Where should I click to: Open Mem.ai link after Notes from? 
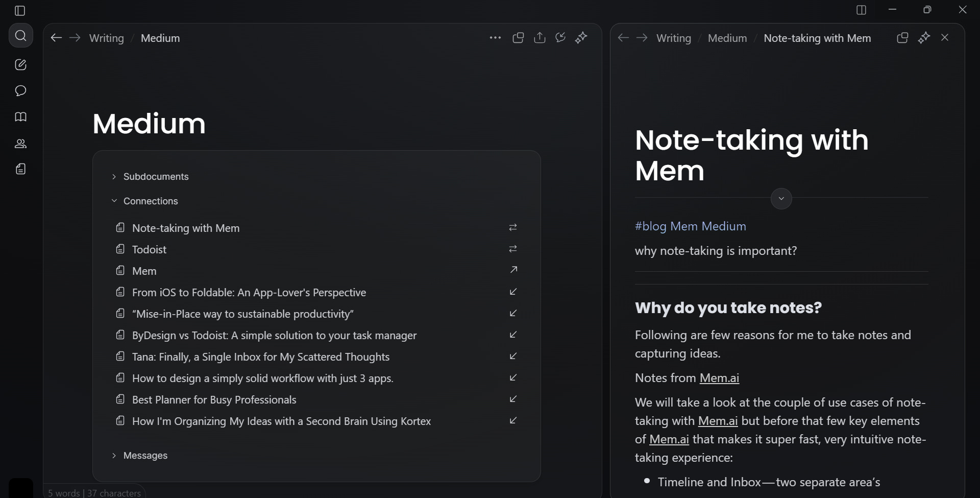click(x=719, y=378)
